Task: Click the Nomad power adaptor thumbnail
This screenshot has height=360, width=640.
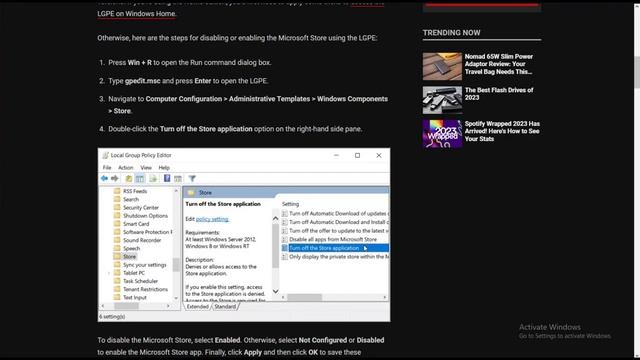Action: click(x=442, y=66)
